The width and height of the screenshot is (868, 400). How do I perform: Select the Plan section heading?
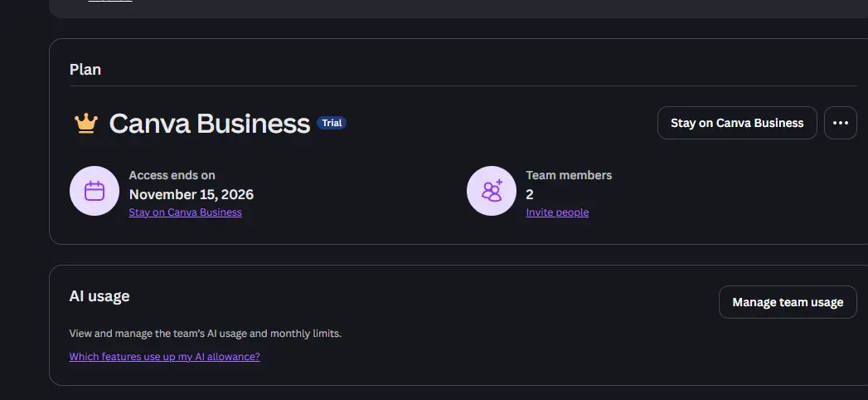click(85, 70)
